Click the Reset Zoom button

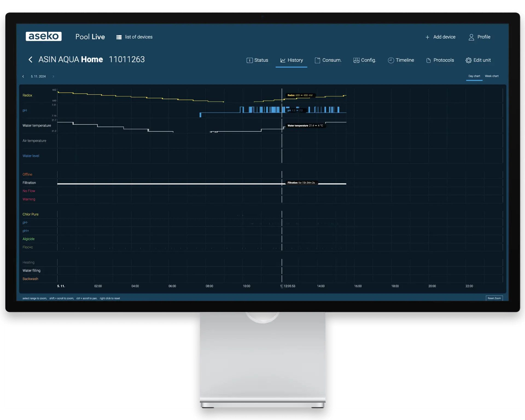click(x=494, y=298)
